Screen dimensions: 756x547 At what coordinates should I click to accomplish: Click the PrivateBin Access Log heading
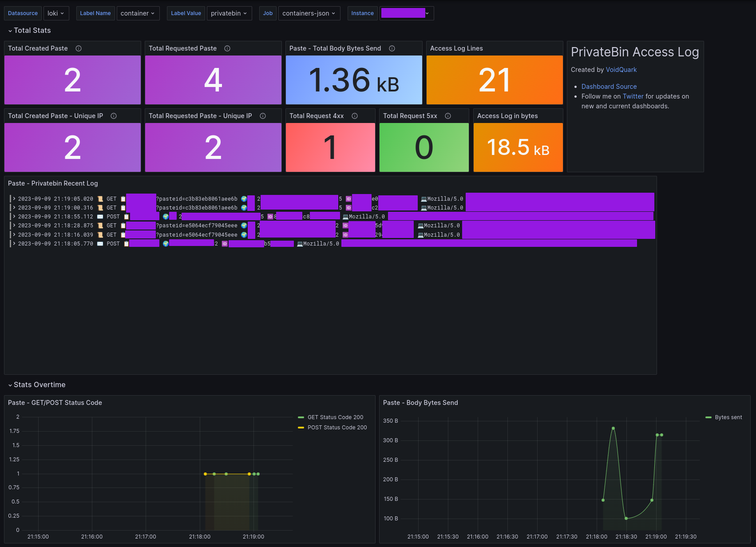click(635, 52)
